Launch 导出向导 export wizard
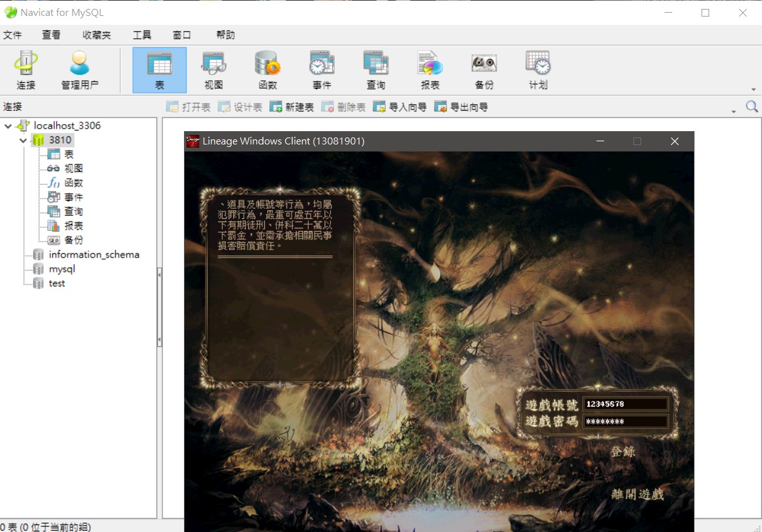The width and height of the screenshot is (762, 532). (461, 107)
